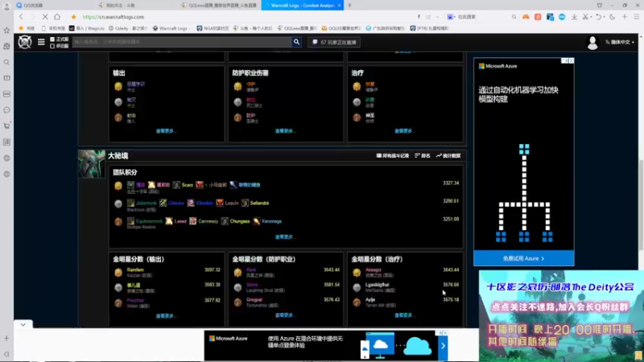Click the undo closed tab icon

[x=599, y=17]
